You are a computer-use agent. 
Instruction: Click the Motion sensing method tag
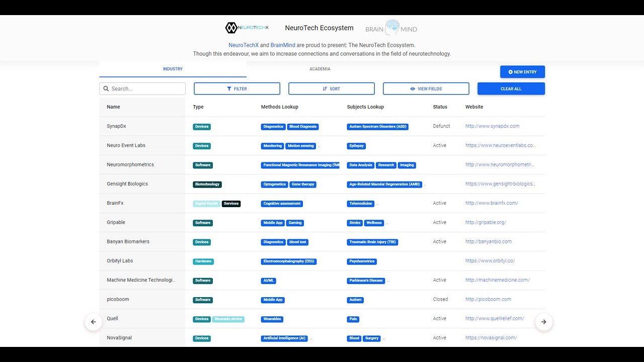click(x=301, y=146)
